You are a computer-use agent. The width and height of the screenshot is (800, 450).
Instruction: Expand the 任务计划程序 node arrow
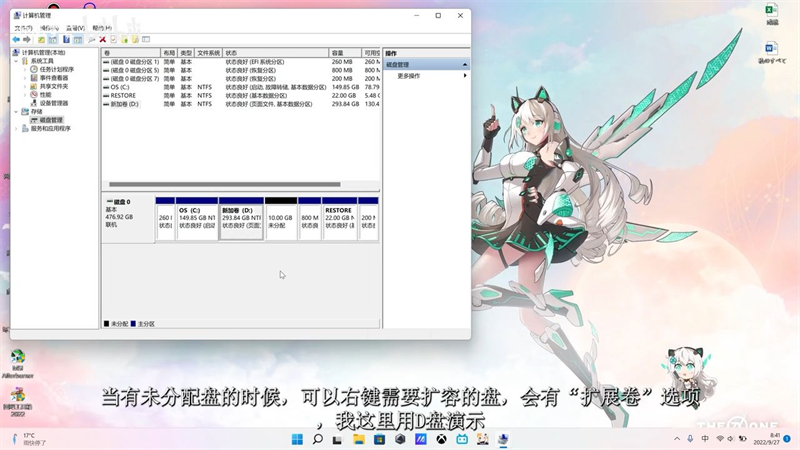click(x=25, y=69)
